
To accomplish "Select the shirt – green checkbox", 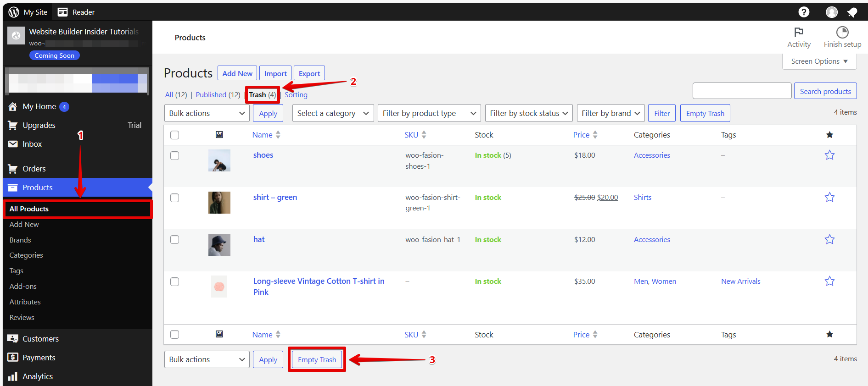I will coord(175,198).
